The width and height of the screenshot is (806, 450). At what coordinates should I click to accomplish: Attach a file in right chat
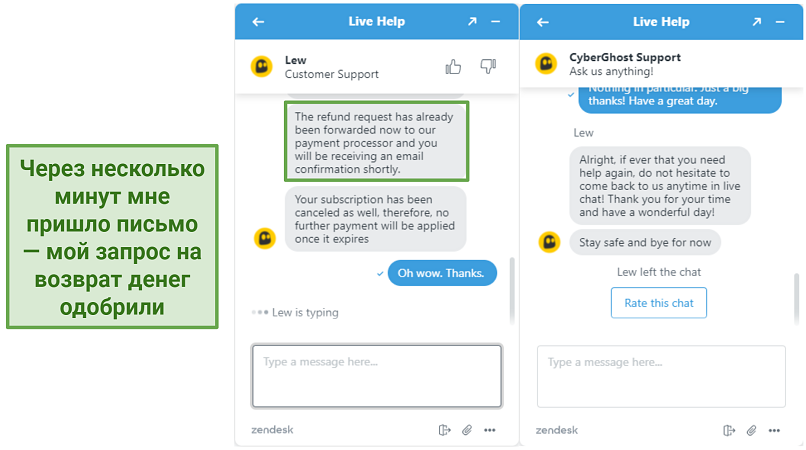(x=752, y=430)
